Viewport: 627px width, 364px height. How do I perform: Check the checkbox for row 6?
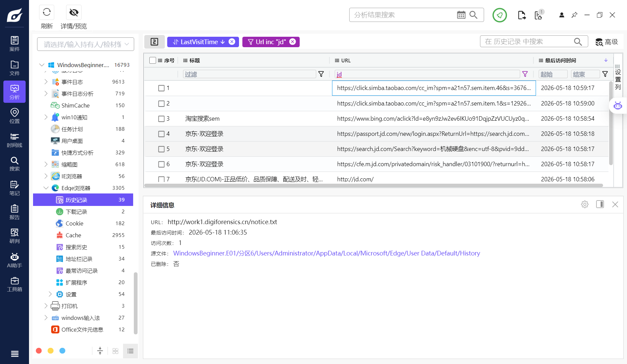pos(161,164)
